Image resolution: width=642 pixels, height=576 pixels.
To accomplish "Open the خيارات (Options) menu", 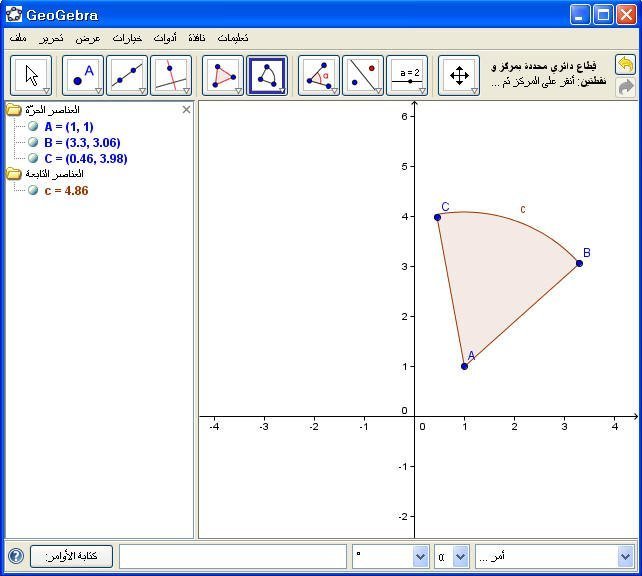I will point(127,38).
